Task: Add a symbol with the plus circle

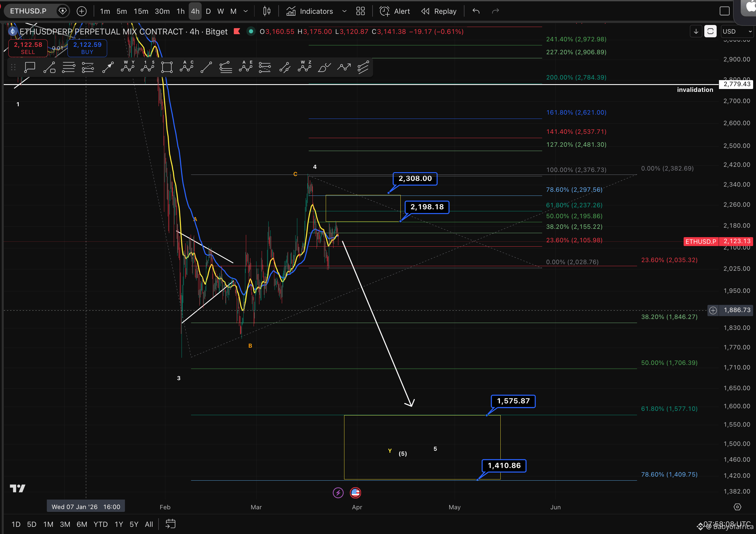Action: coord(82,11)
